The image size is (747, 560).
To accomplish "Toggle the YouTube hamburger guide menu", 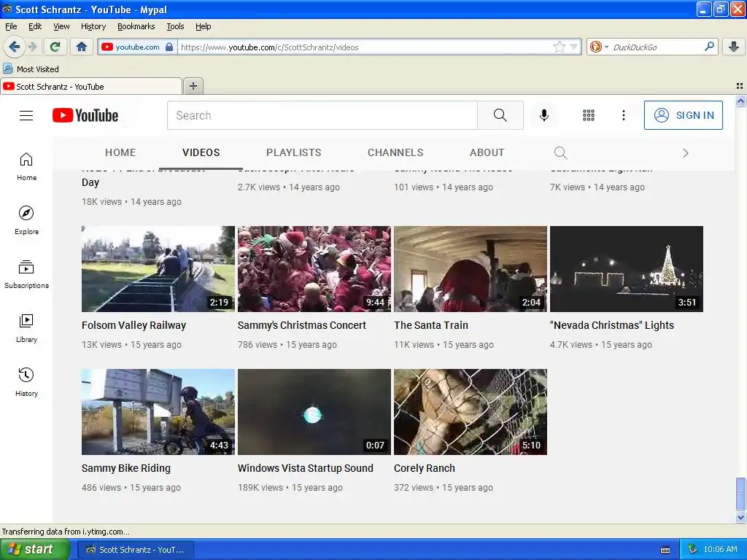I will [26, 115].
